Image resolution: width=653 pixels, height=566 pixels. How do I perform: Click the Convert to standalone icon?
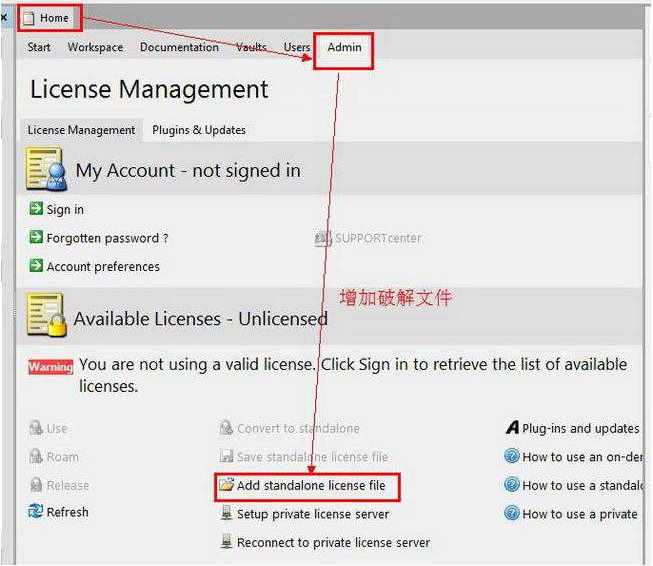click(x=226, y=427)
